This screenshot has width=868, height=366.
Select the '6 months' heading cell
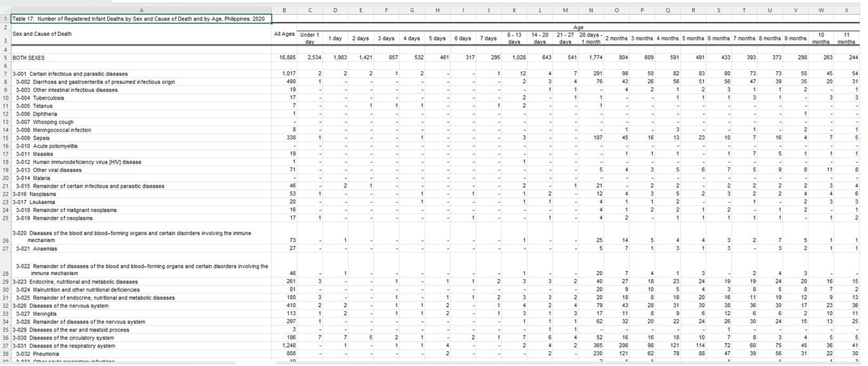pyautogui.click(x=718, y=39)
